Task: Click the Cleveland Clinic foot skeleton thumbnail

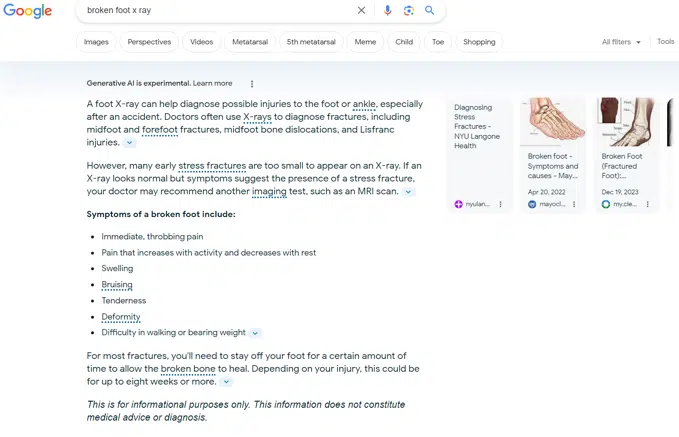Action: coord(627,122)
